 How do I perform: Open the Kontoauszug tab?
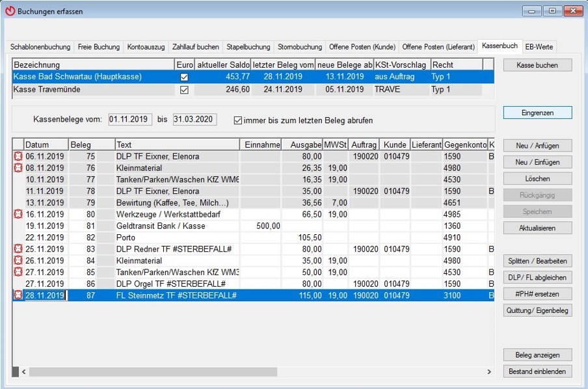coord(146,47)
